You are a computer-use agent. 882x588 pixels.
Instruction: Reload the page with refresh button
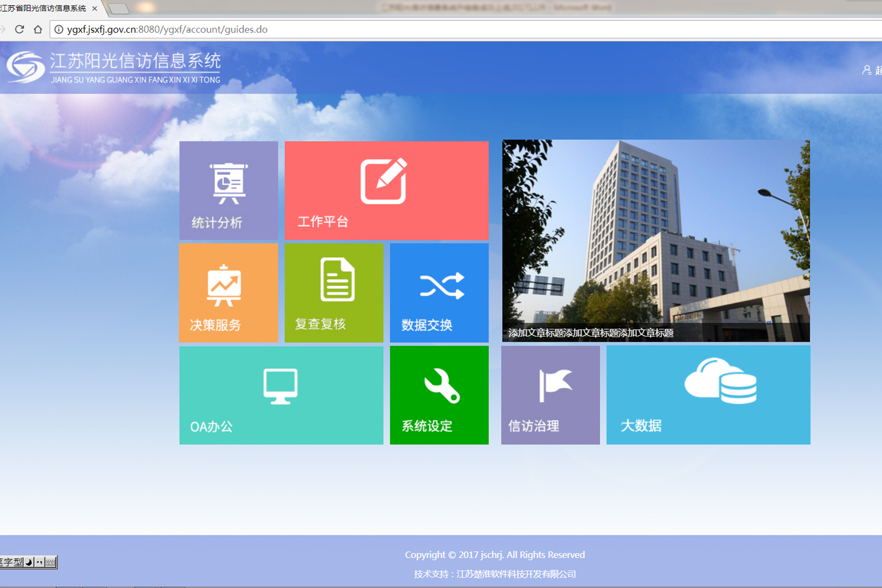[19, 29]
